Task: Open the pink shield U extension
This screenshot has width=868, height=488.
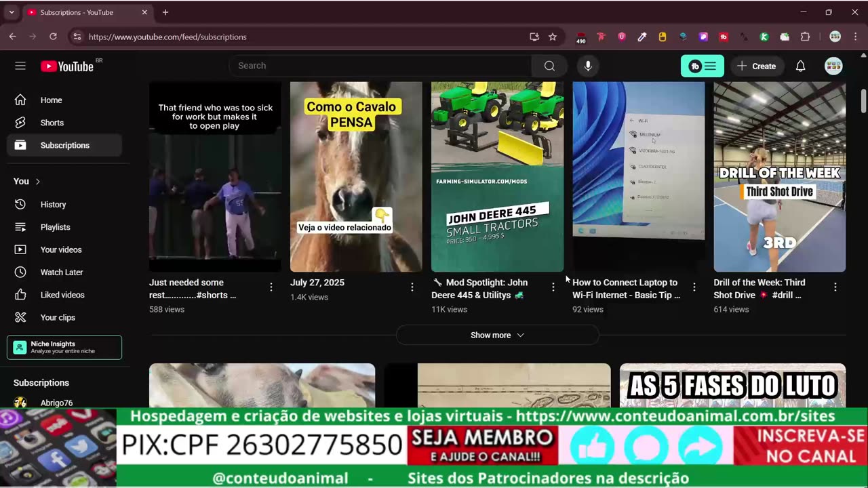Action: (622, 37)
